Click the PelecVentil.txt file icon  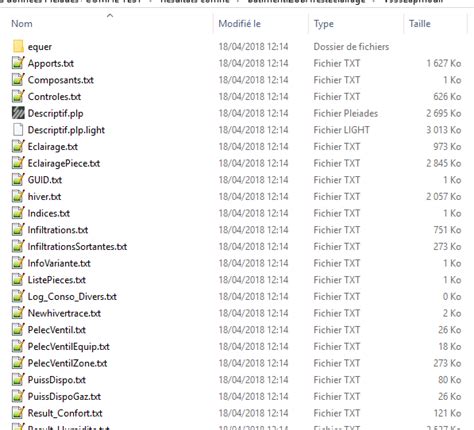pyautogui.click(x=18, y=330)
